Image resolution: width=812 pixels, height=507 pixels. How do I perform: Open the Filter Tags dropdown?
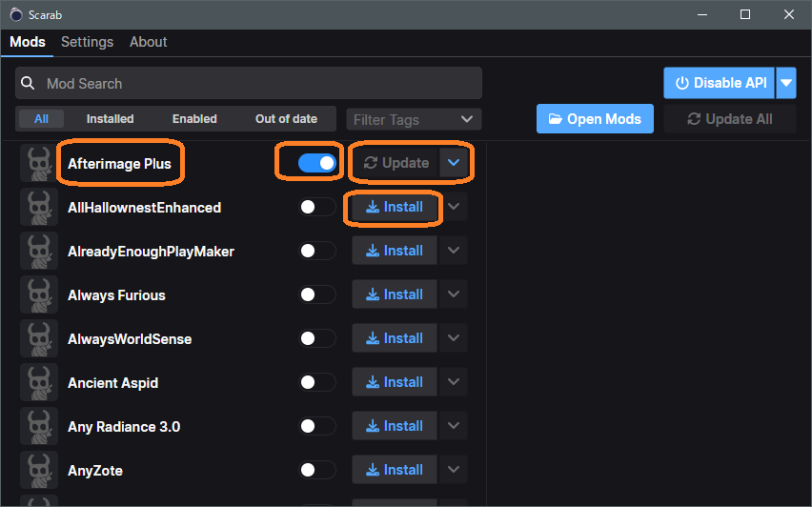[414, 120]
